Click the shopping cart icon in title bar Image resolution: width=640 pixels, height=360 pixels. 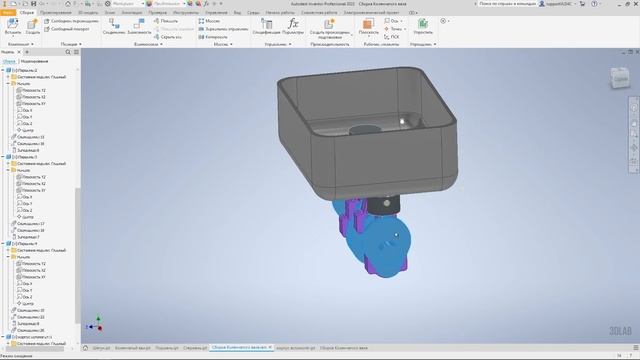point(582,4)
